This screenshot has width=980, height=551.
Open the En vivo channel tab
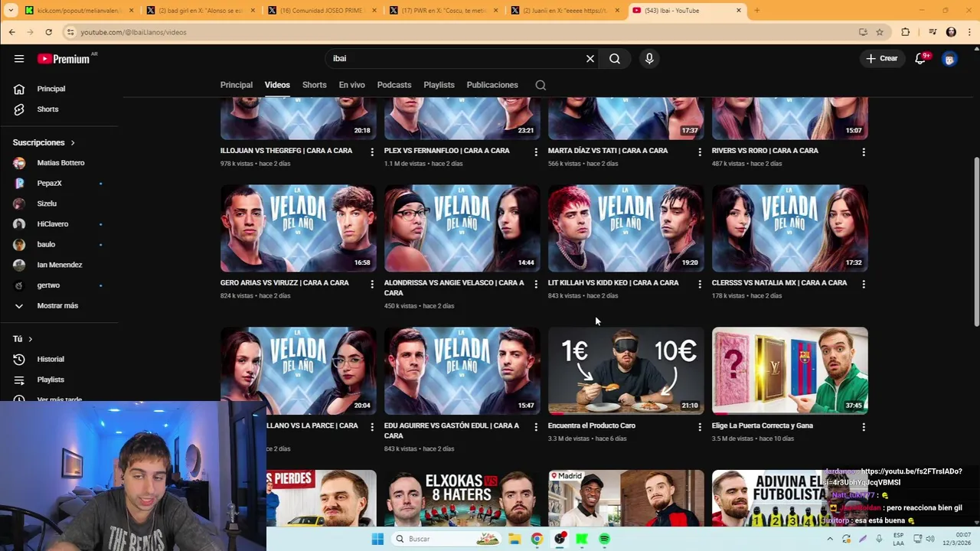351,85
